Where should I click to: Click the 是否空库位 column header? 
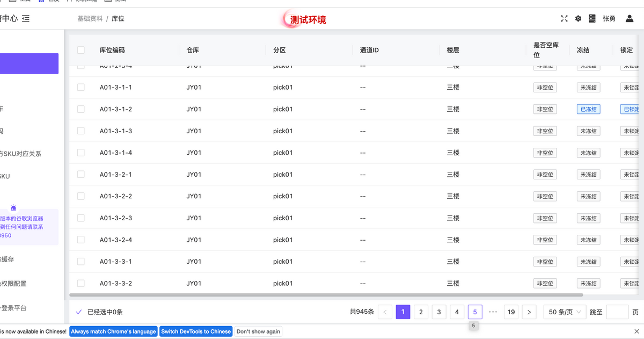pyautogui.click(x=547, y=50)
